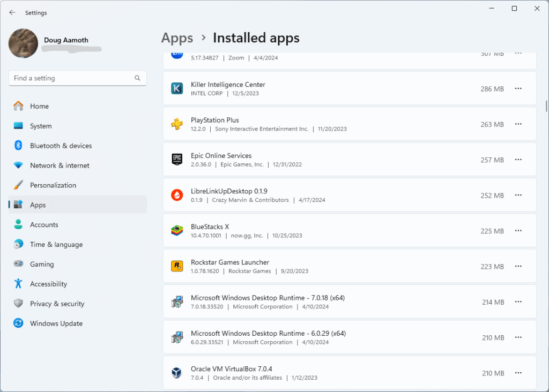Screen dimensions: 549x392
Task: Click the Killer Intelligence Center app icon
Action: pos(177,89)
